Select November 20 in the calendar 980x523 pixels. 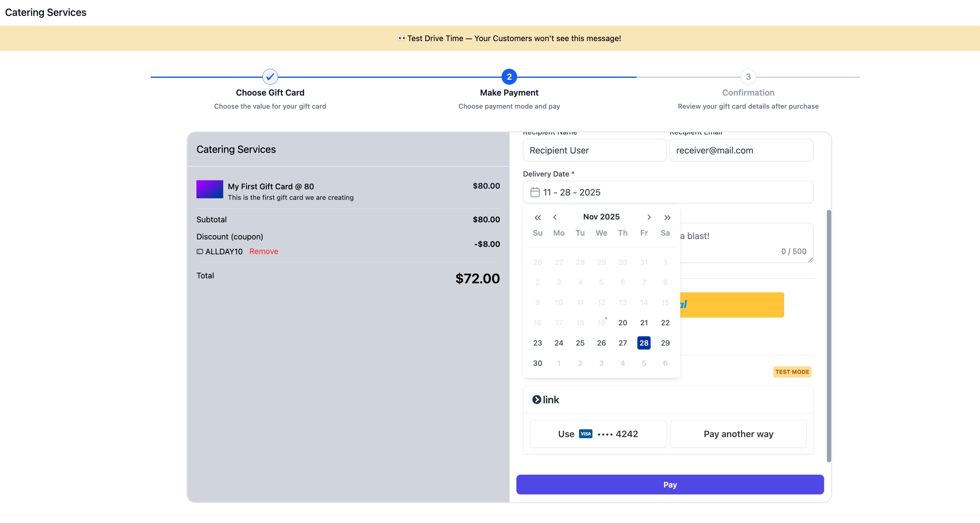coord(622,323)
